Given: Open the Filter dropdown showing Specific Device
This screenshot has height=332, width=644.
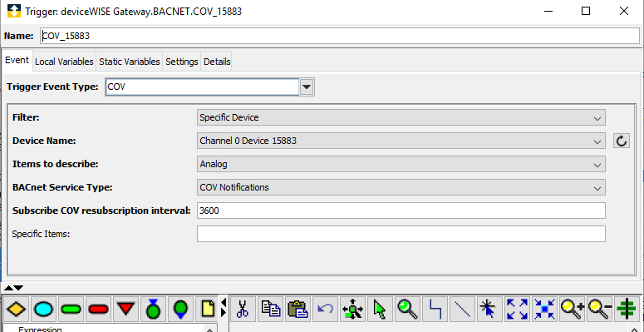Looking at the screenshot, I should [401, 117].
